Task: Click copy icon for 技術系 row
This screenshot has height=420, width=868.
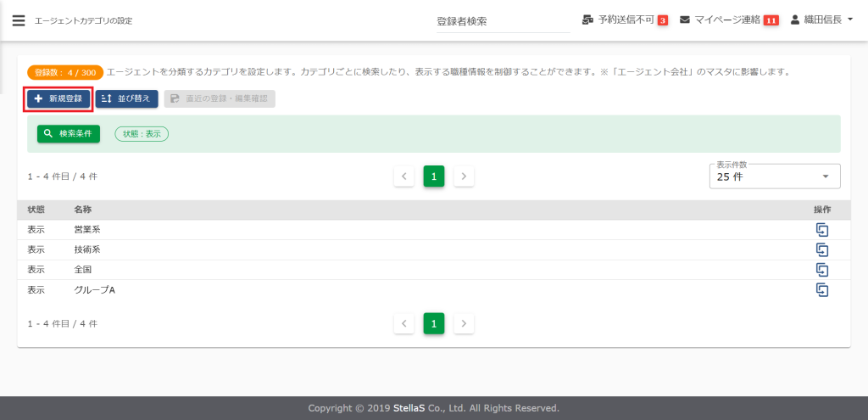Action: point(821,249)
